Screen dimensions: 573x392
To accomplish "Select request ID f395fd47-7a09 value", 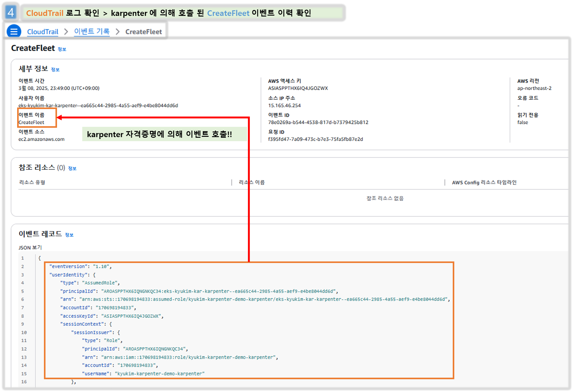I will [x=315, y=139].
